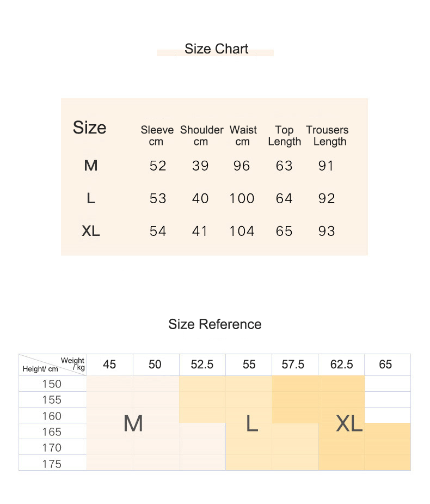Click the 52.5 kg weight column header
Screen dimensions: 430x504
(x=202, y=365)
